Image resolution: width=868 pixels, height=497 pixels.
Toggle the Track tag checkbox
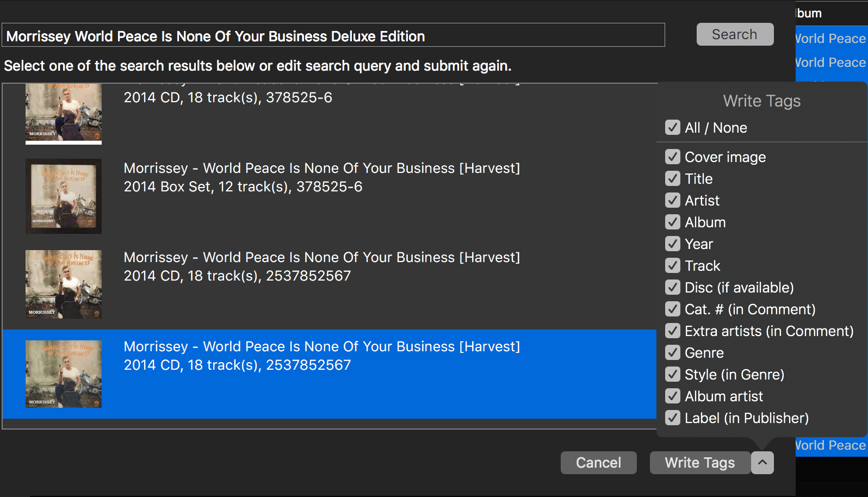(673, 266)
